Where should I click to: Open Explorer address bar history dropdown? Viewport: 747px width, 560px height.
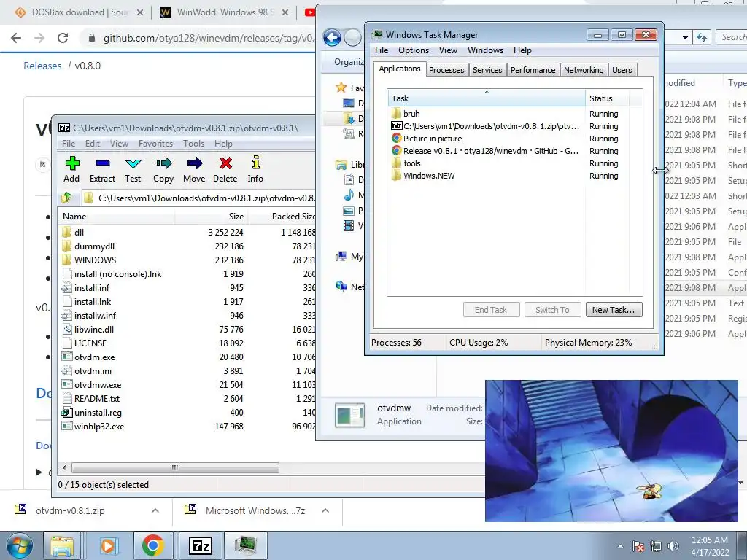point(685,37)
